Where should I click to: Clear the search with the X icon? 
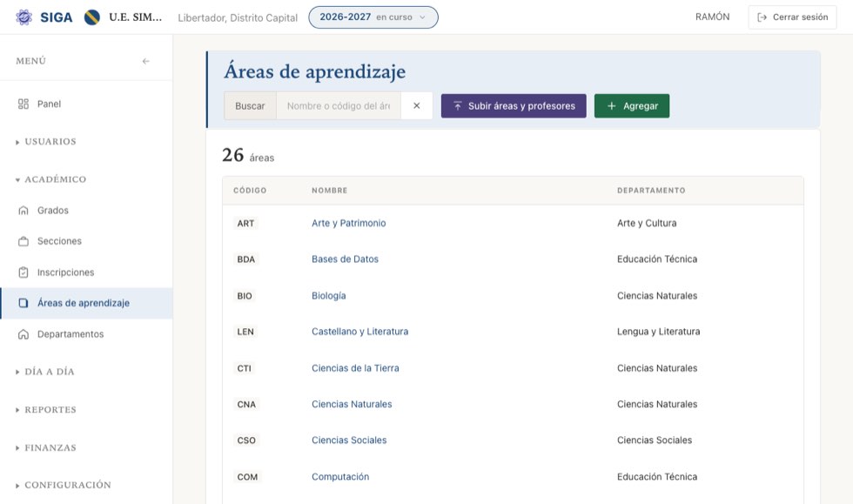pyautogui.click(x=417, y=105)
